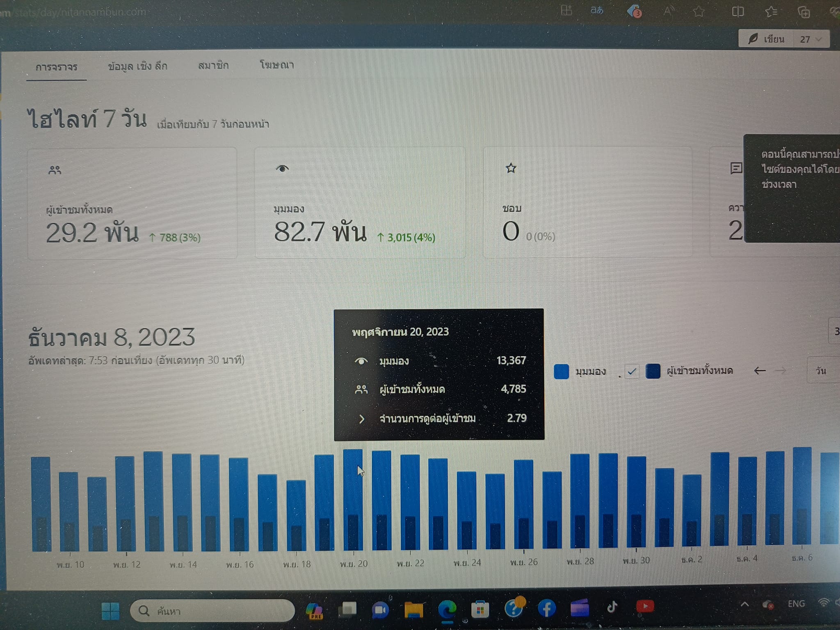Open the สมาชิก tab
Image resolution: width=840 pixels, height=630 pixels.
[213, 65]
